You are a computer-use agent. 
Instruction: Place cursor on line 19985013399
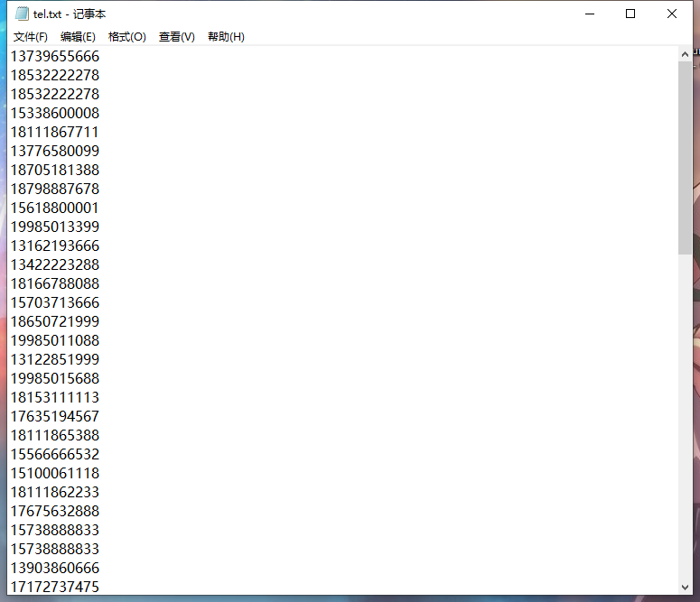click(x=55, y=227)
